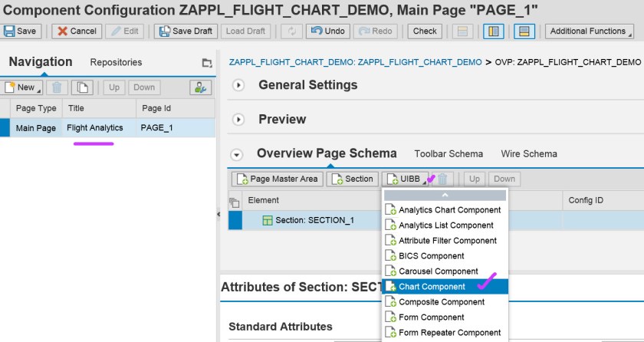Choose Analytics Chart Component from the list

449,210
